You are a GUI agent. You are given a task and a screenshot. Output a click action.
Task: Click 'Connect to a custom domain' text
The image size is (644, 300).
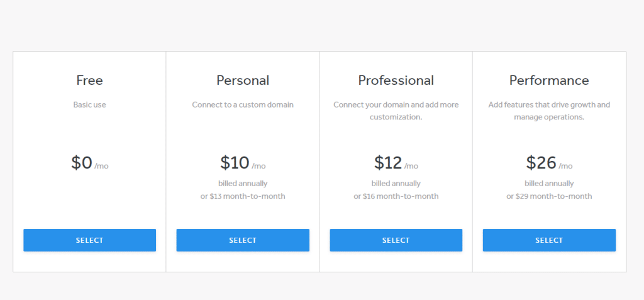point(243,105)
